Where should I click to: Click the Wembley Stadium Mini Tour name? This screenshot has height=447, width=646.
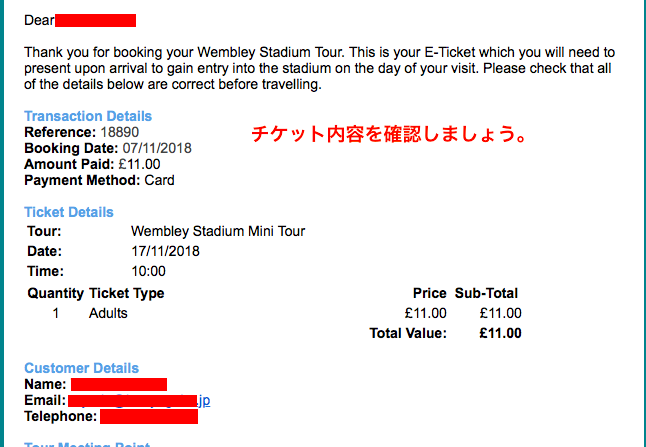click(218, 232)
